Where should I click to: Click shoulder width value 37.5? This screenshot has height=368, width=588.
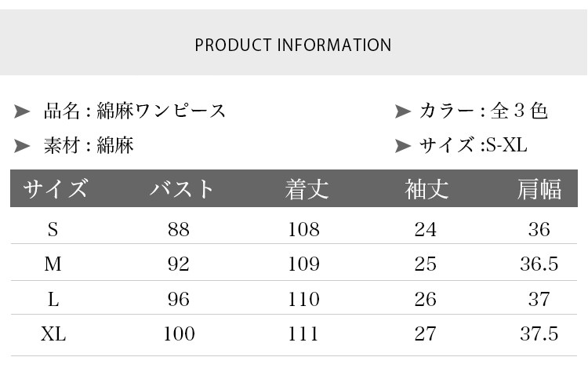point(539,334)
